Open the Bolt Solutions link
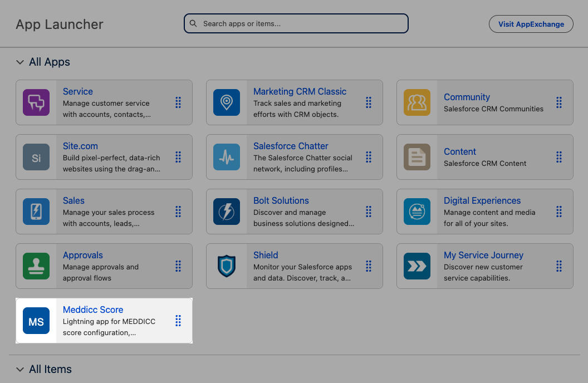The height and width of the screenshot is (383, 588). coord(281,201)
